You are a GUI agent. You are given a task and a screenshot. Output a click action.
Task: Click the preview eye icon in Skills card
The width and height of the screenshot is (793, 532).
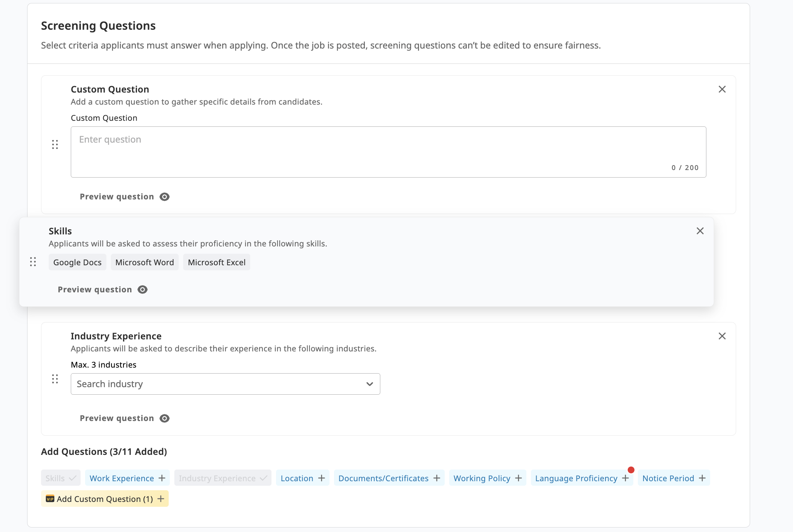click(x=142, y=289)
